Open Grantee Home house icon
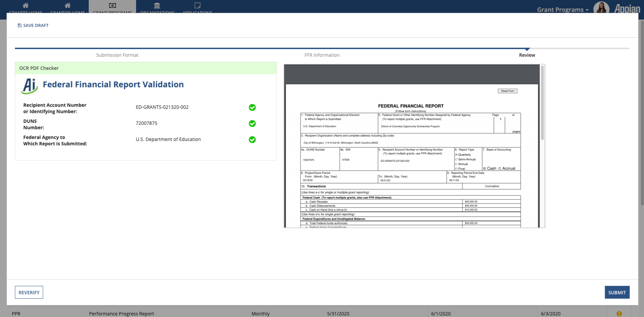This screenshot has height=317, width=644. click(25, 5)
